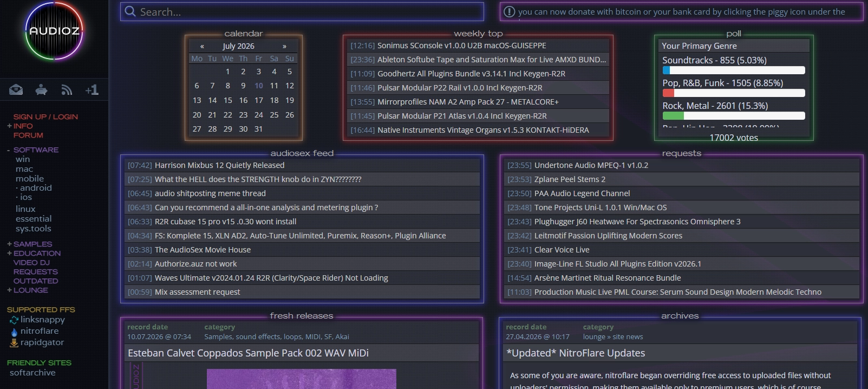
Task: Open Sonimus SConsole v1.0.0 weekly top entry
Action: coord(462,46)
